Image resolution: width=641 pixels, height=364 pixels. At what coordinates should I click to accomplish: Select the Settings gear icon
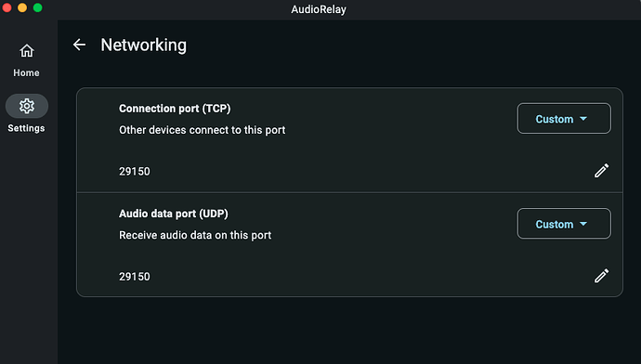(x=27, y=106)
